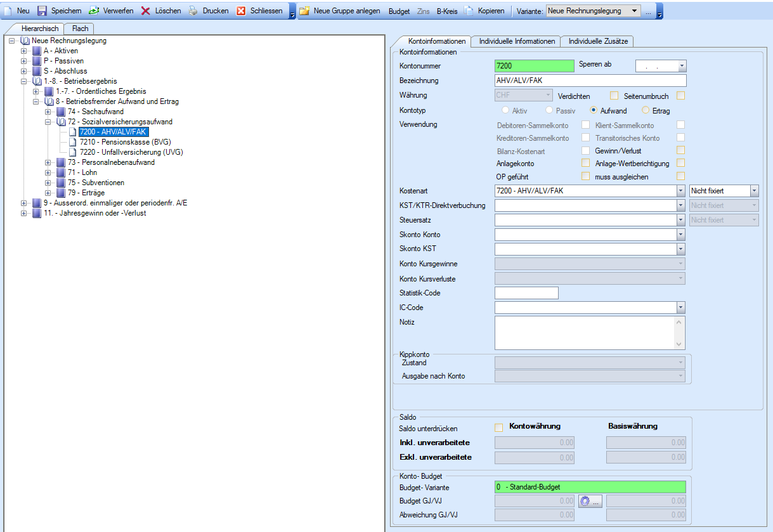Click the B-Kreis toolbar button
This screenshot has height=532, width=773.
[447, 11]
